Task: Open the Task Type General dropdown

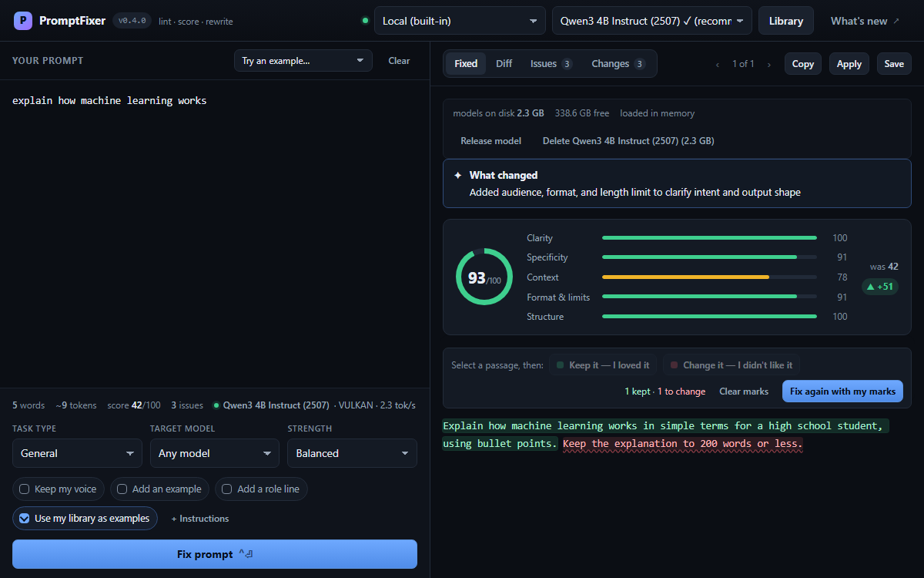Action: click(x=77, y=453)
